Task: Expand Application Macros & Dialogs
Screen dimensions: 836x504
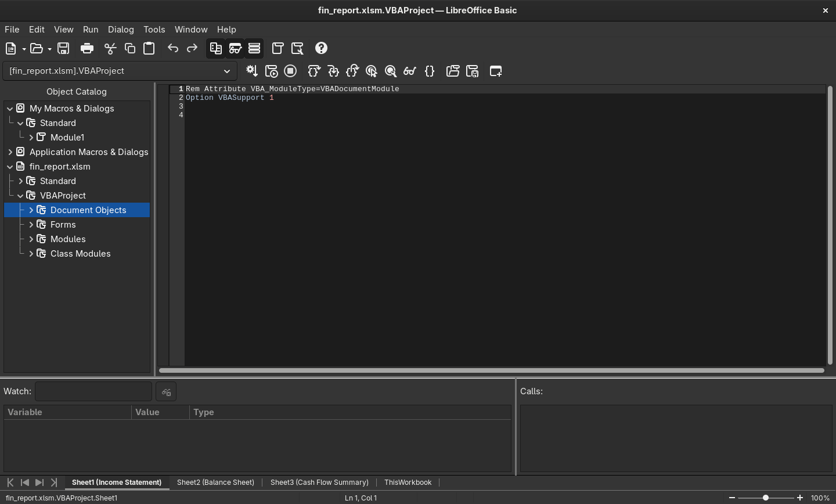Action: click(x=10, y=152)
